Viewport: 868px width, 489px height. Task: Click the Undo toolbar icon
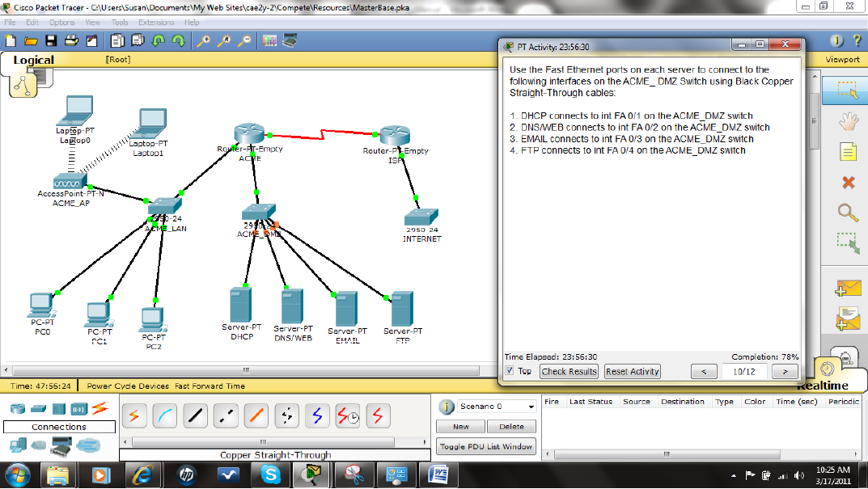tap(159, 40)
